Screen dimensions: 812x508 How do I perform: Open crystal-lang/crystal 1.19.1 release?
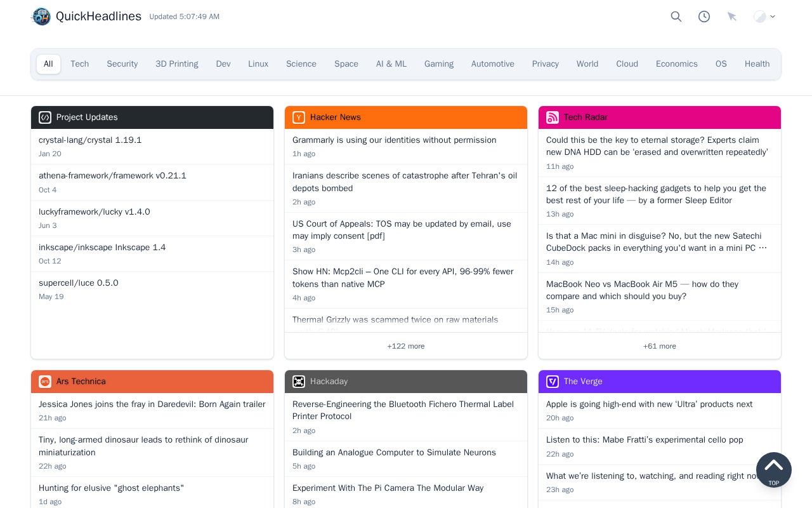[90, 140]
